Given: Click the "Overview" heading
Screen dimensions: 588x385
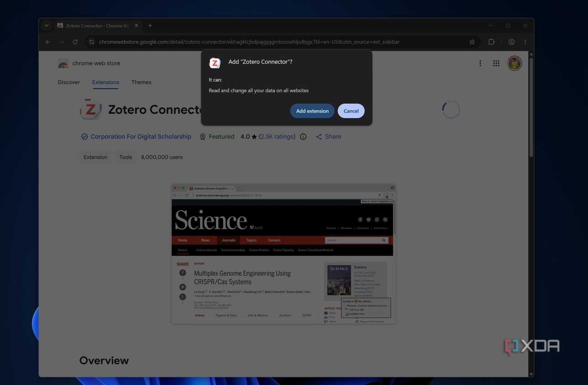Looking at the screenshot, I should [104, 360].
